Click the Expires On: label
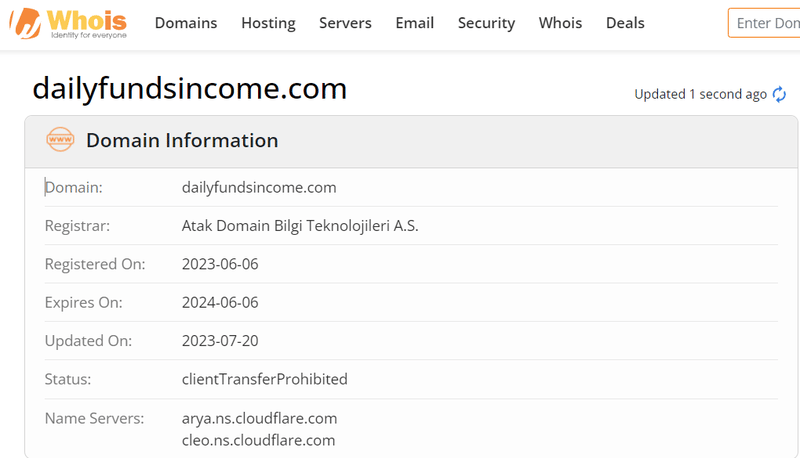800x458 pixels. click(x=84, y=302)
